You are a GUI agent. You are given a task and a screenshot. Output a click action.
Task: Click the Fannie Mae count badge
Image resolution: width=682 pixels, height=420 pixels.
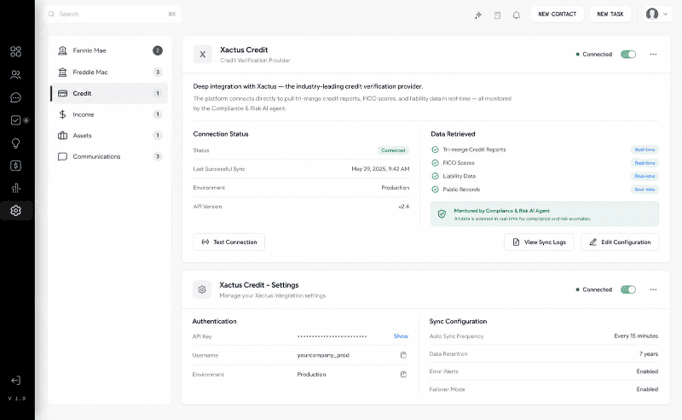click(157, 50)
